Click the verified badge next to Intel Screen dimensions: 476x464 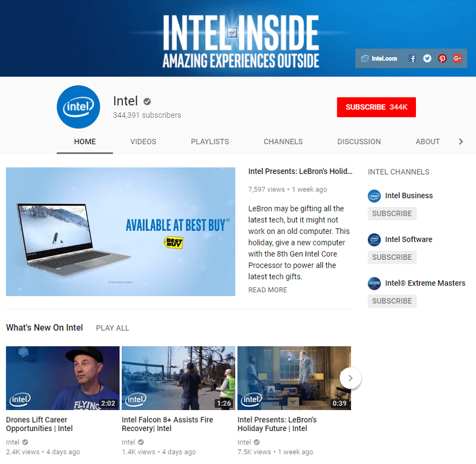(147, 101)
